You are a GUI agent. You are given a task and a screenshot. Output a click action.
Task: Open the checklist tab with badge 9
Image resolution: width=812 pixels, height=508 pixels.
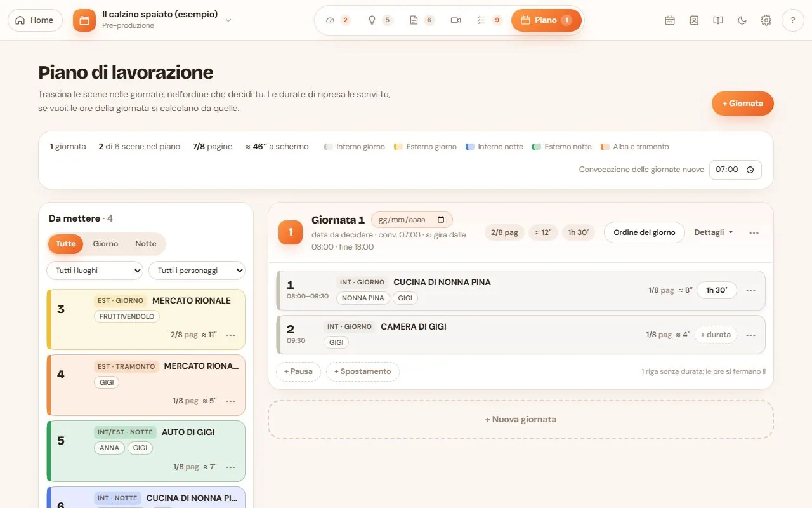click(x=489, y=20)
